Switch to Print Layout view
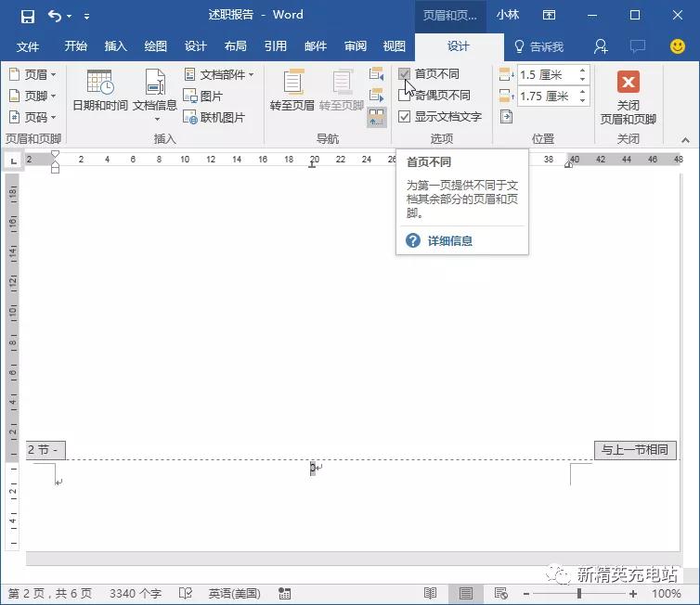Image resolution: width=700 pixels, height=605 pixels. 466,593
